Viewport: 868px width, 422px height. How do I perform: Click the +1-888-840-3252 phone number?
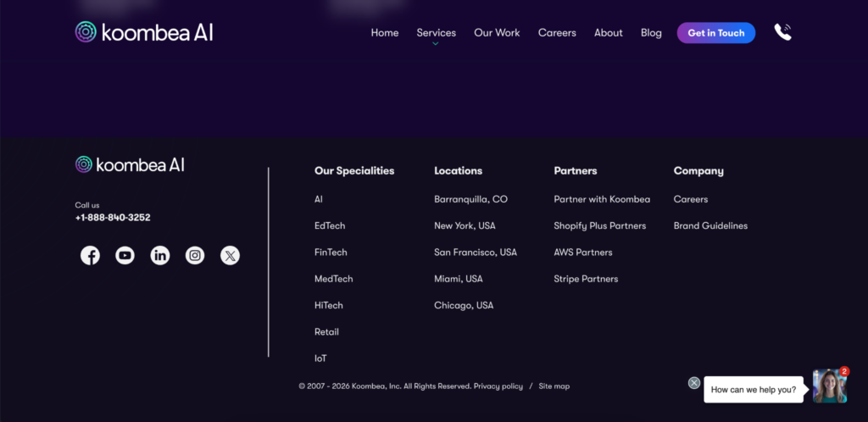113,218
